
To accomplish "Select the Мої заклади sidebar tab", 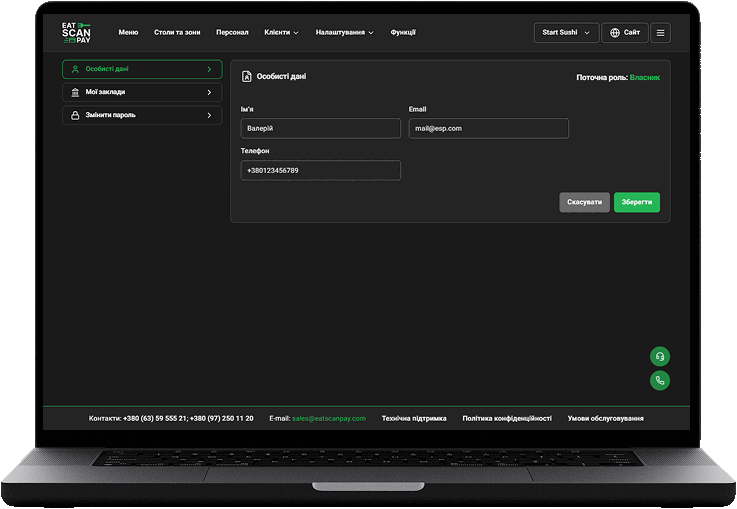I will click(x=142, y=93).
